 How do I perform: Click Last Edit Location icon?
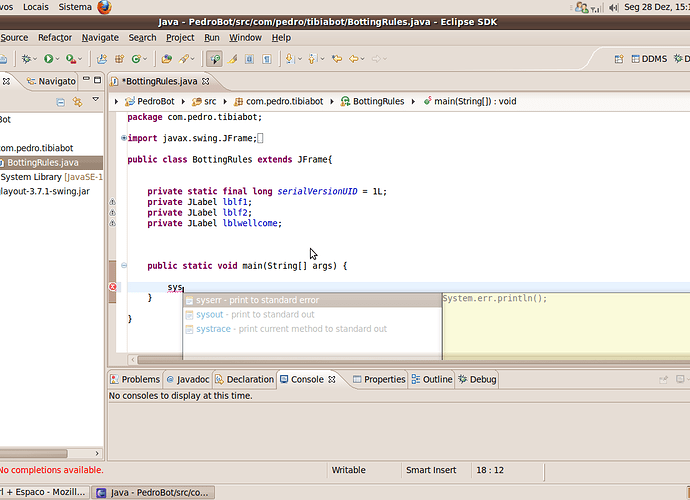point(337,59)
